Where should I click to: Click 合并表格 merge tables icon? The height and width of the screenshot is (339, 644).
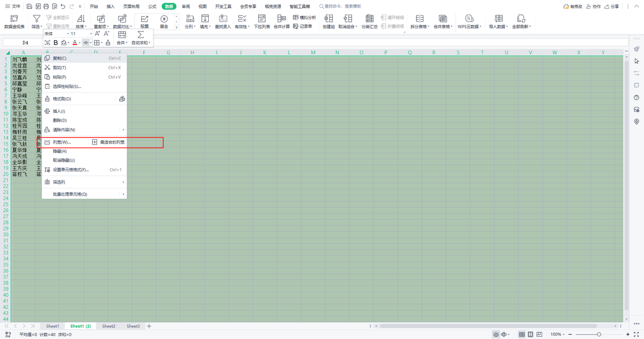pos(443,19)
